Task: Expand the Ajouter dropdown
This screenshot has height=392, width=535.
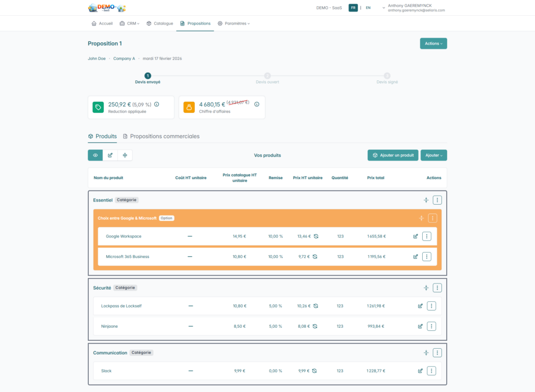Action: point(433,155)
